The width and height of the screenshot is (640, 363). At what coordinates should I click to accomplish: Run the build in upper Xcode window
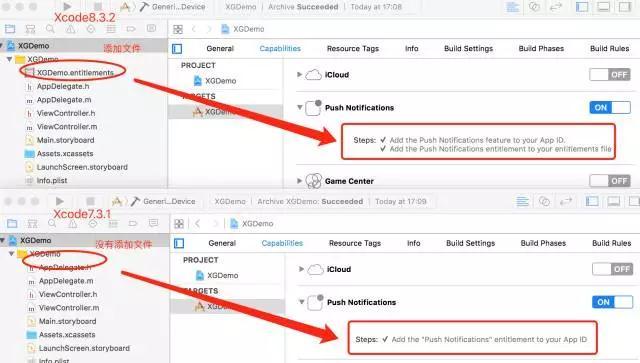point(67,7)
